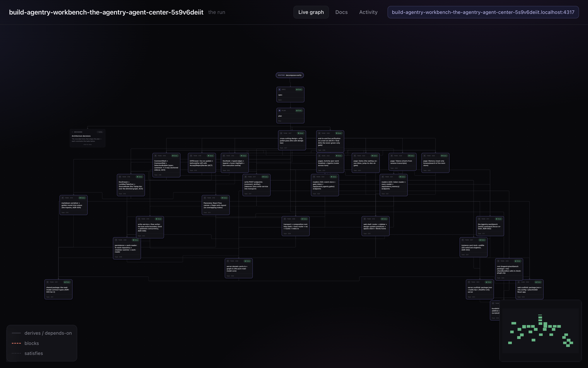
Task: Click the Done badge on the plan node
Action: click(x=299, y=110)
